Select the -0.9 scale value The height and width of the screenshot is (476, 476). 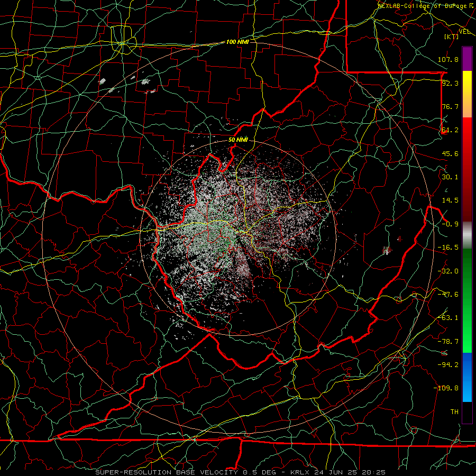(x=450, y=224)
